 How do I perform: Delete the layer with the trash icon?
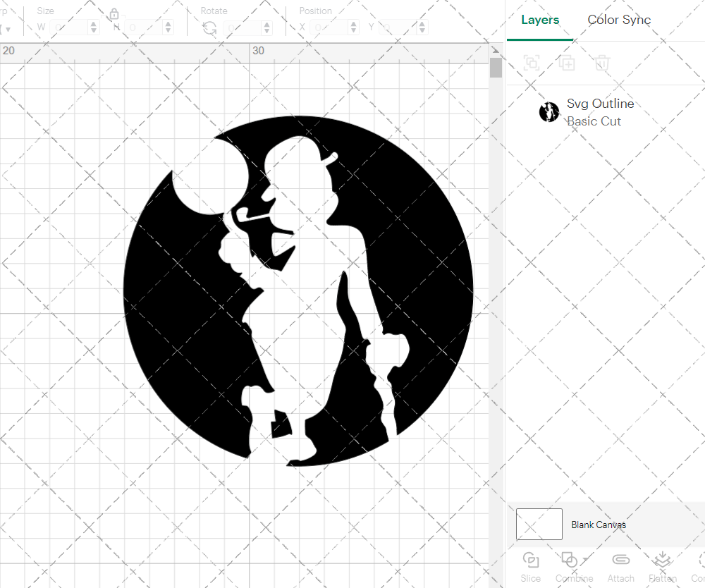(601, 63)
